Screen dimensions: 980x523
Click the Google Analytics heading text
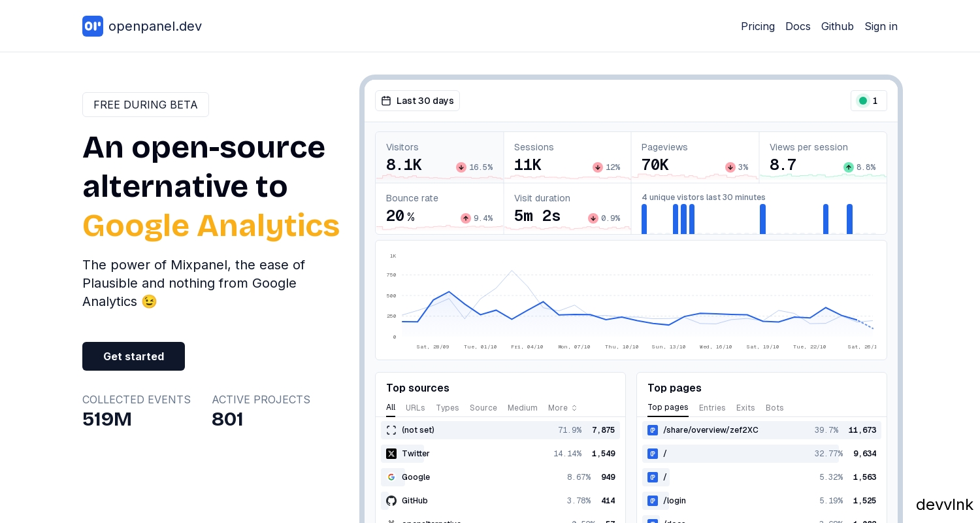[x=211, y=226]
